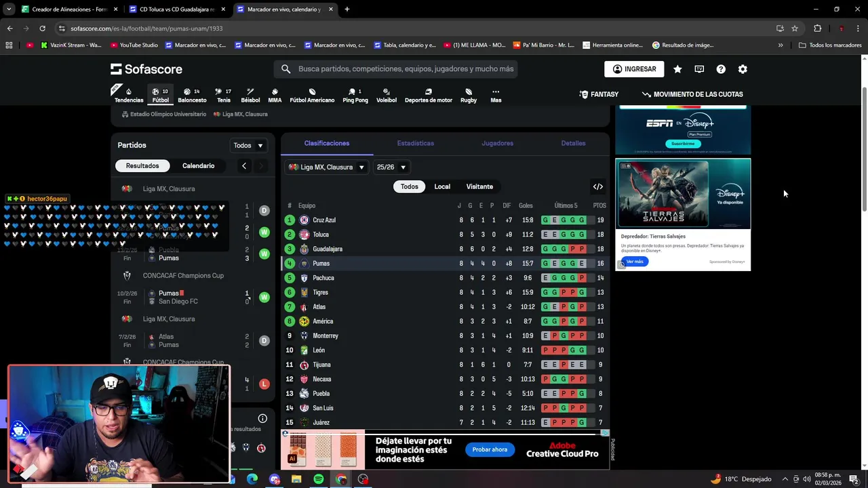Viewport: 868px width, 488px height.
Task: Go to previous matches page arrow
Action: (244, 166)
